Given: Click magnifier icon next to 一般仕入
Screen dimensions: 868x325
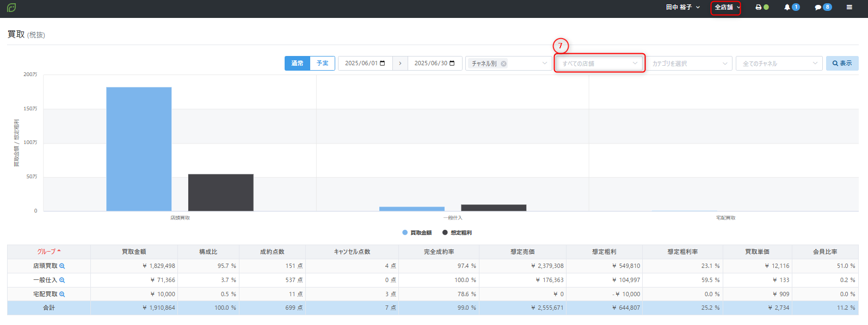Looking at the screenshot, I should click(x=62, y=280).
